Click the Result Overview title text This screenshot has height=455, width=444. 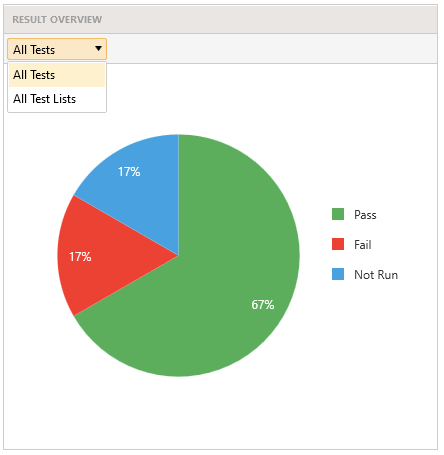click(x=57, y=20)
